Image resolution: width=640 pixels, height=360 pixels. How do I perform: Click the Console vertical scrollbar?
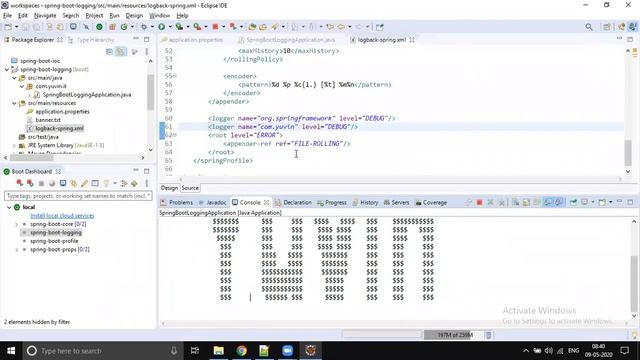(x=633, y=269)
